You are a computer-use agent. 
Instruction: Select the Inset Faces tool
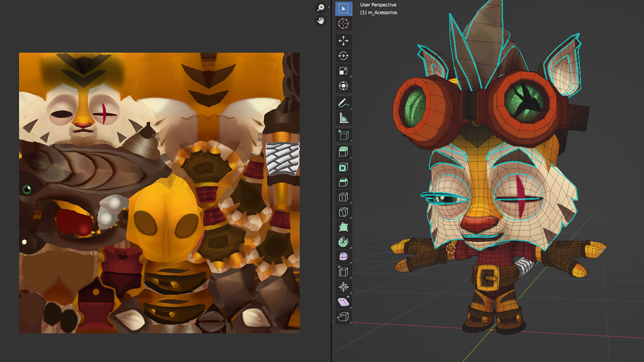coord(343,167)
